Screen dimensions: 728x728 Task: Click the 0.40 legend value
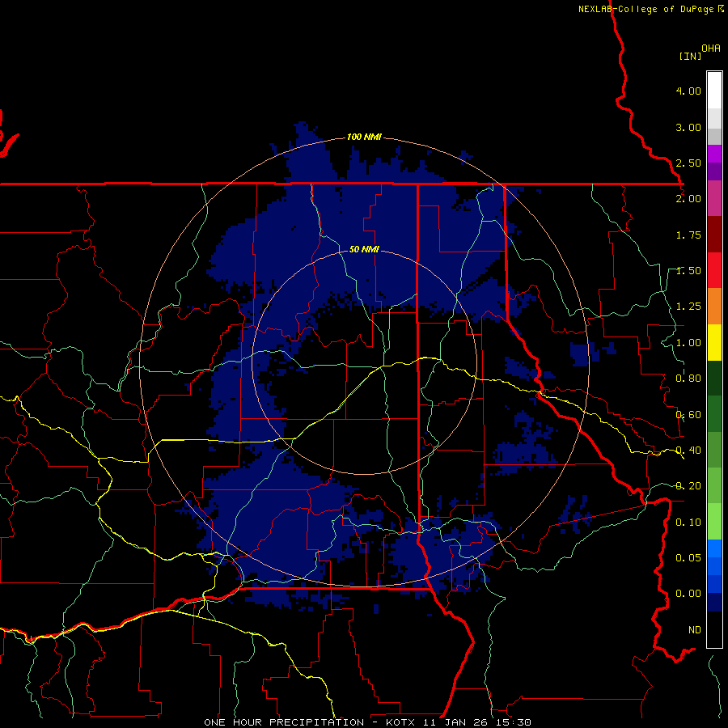point(688,451)
